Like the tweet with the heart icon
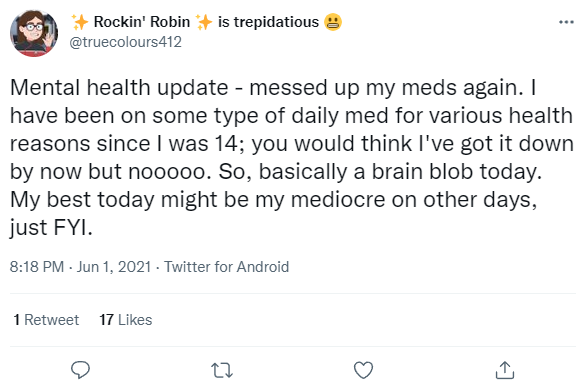587x390 pixels. (364, 370)
